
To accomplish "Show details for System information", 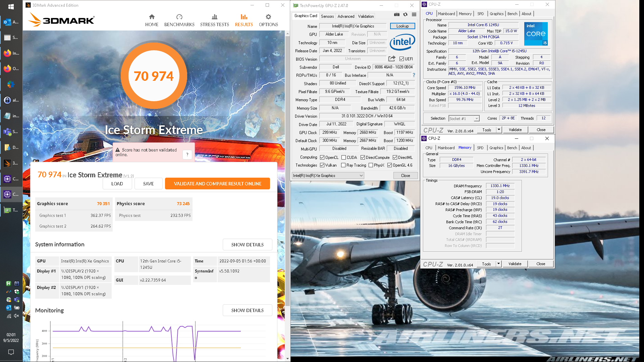I will [x=247, y=245].
